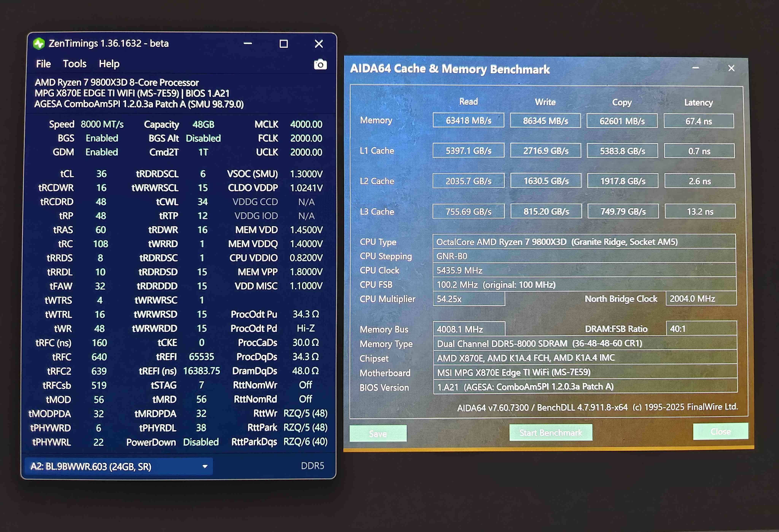Click Start Benchmark in AIDA64
The image size is (779, 532).
coord(550,433)
